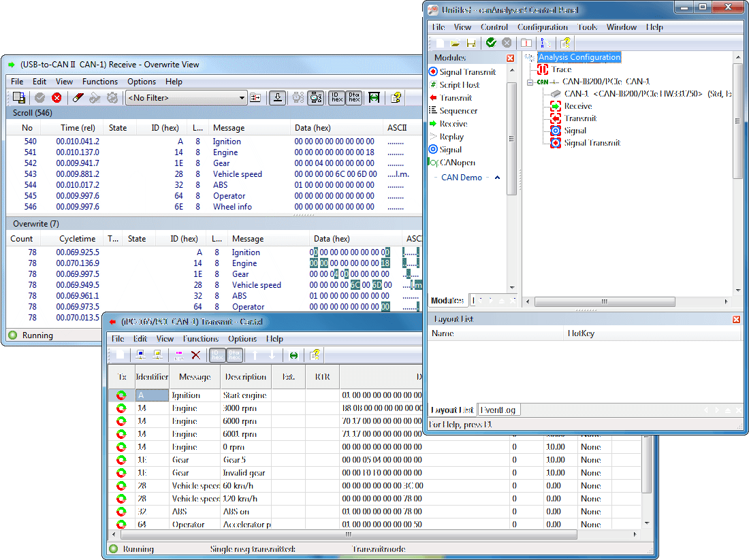Image resolution: width=749 pixels, height=560 pixels.
Task: Click new document icon in Transmit toolbar
Action: (x=121, y=355)
